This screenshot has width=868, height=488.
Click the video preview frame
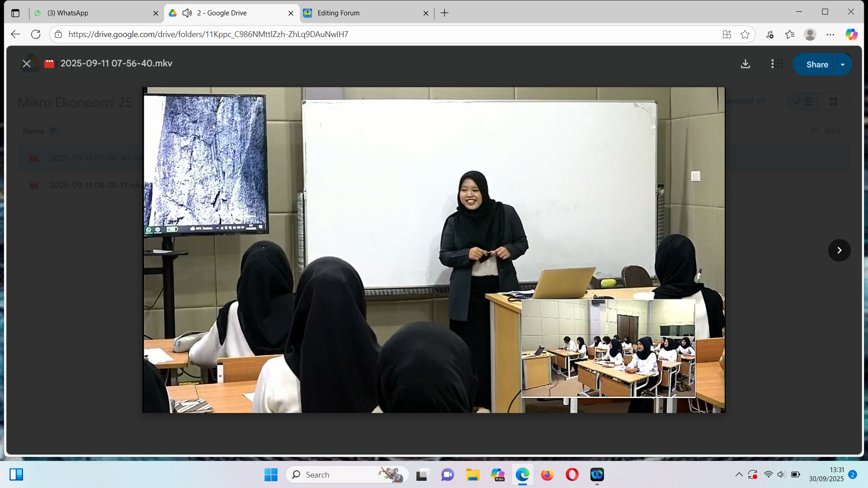pos(433,250)
